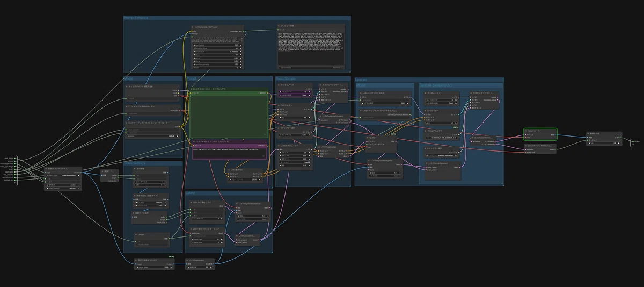Screen dimensions: 644x287
Task: Collapse ランダムノイズ node dot in Basic Sampler
Action: [x=280, y=85]
